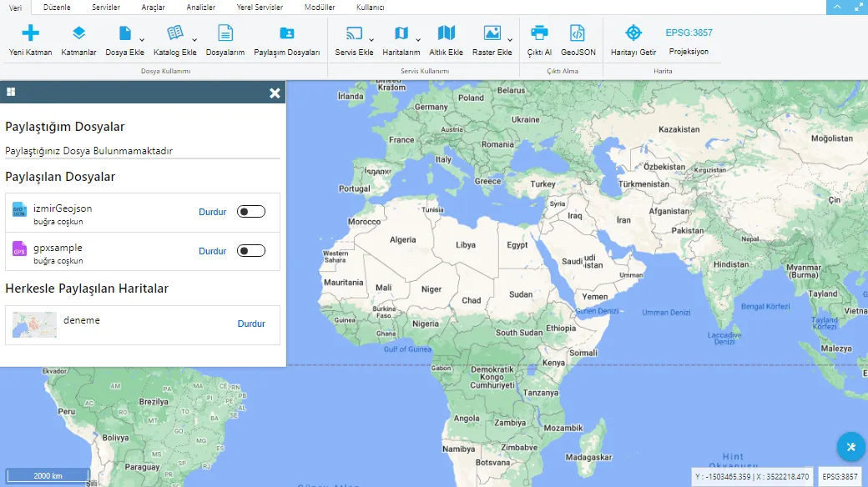868x487 pixels.
Task: Click the Çıktı Al printer icon
Action: tap(539, 33)
